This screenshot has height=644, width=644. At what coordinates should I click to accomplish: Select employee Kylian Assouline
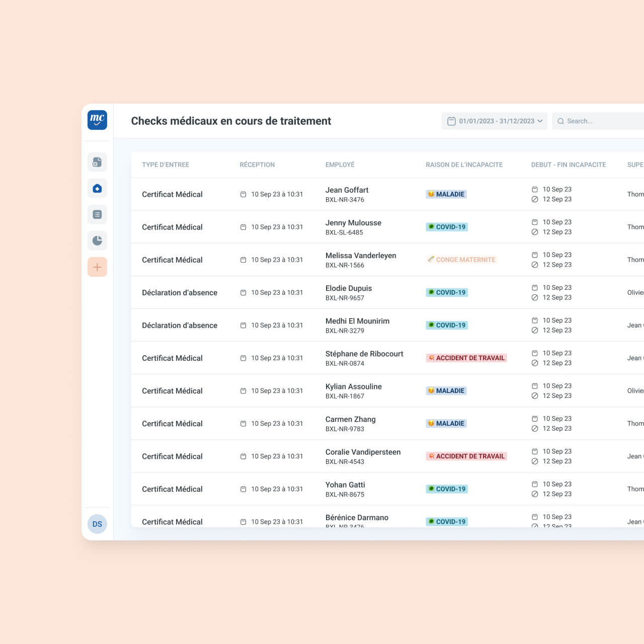coord(353,386)
